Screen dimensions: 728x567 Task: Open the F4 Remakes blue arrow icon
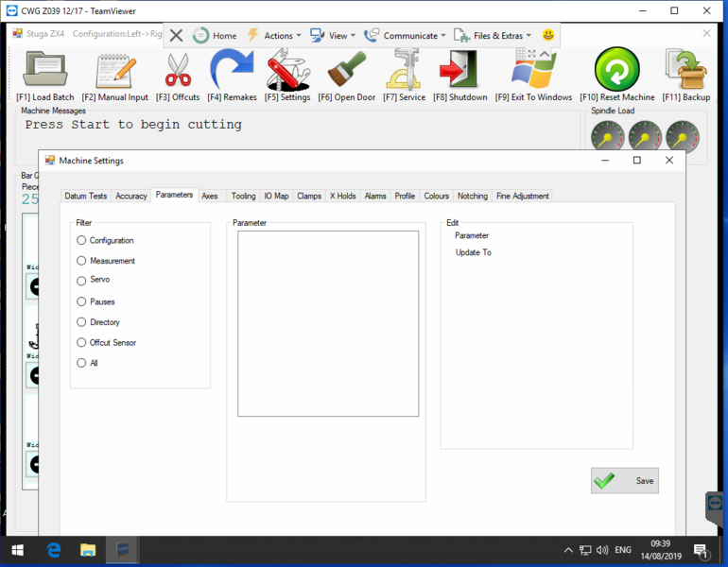(232, 70)
